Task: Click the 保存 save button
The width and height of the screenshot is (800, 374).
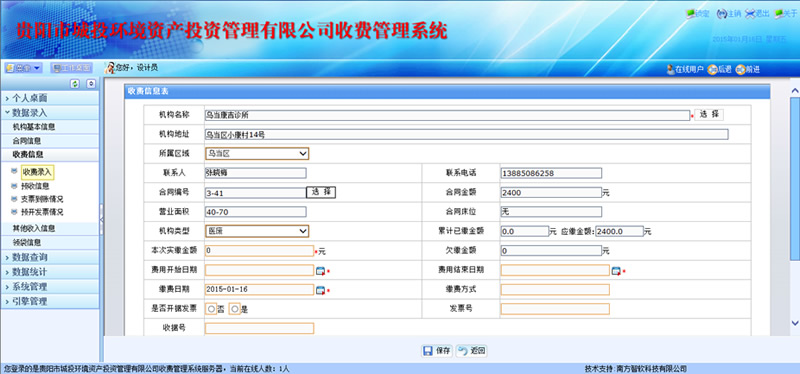Action: point(437,351)
